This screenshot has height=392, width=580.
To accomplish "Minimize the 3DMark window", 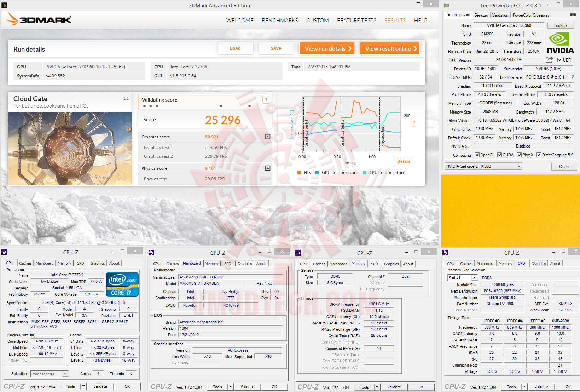I will point(409,5).
